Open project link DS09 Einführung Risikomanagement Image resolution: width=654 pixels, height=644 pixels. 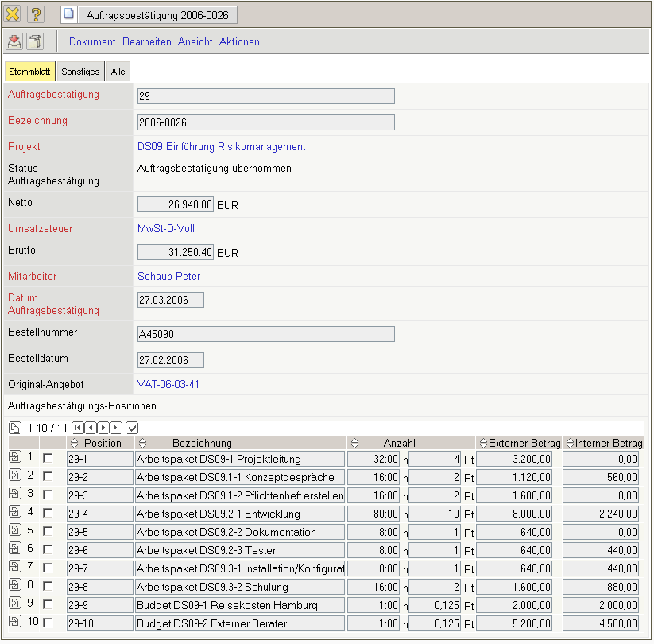pos(221,147)
